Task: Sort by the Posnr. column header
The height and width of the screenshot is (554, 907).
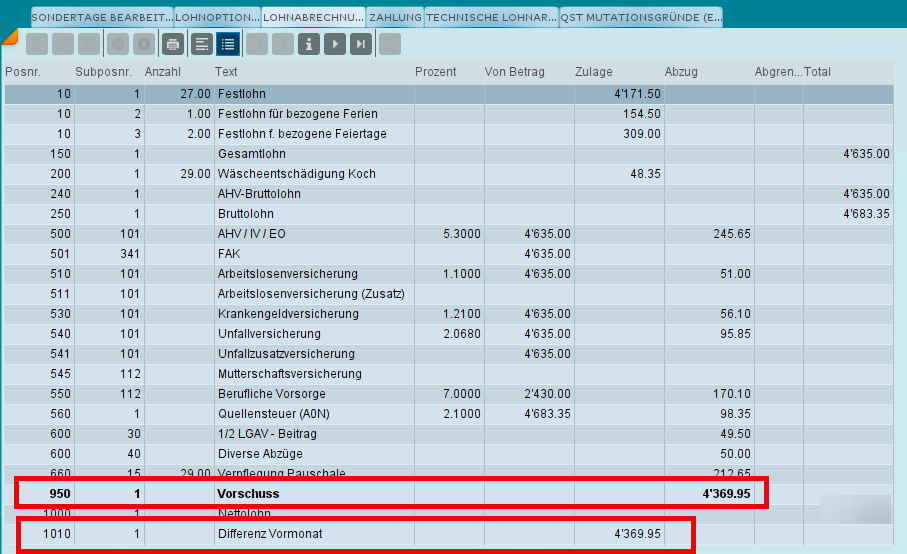Action: [x=23, y=72]
